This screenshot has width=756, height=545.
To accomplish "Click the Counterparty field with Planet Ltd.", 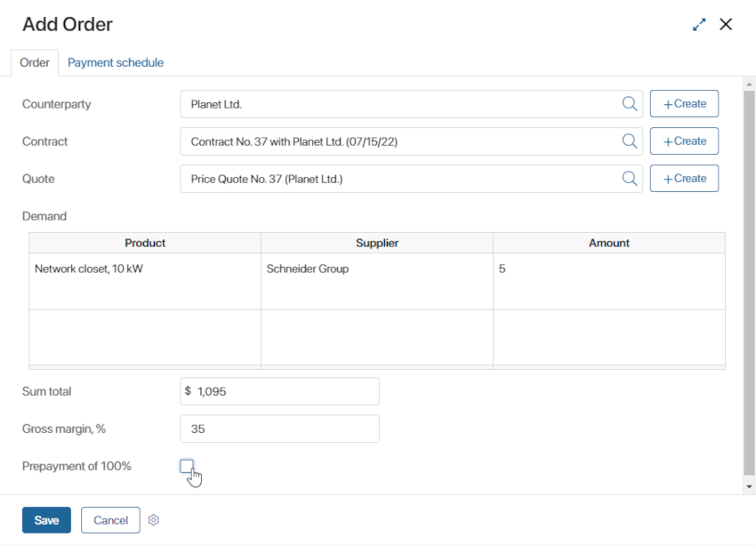I will 411,104.
